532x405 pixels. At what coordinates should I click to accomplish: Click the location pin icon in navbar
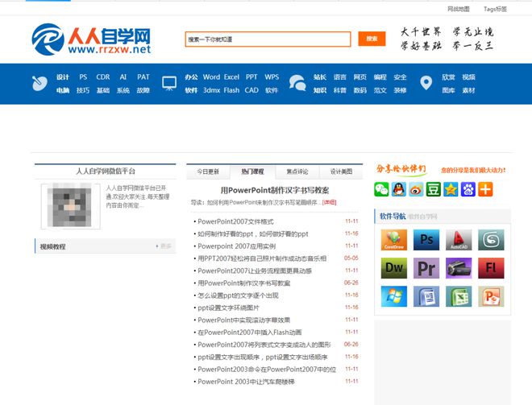pyautogui.click(x=426, y=83)
